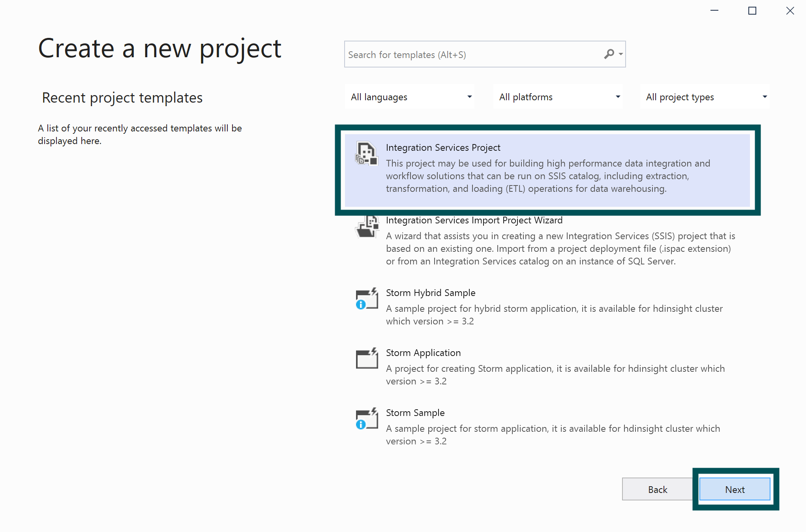Open the All platforms dropdown

point(558,97)
